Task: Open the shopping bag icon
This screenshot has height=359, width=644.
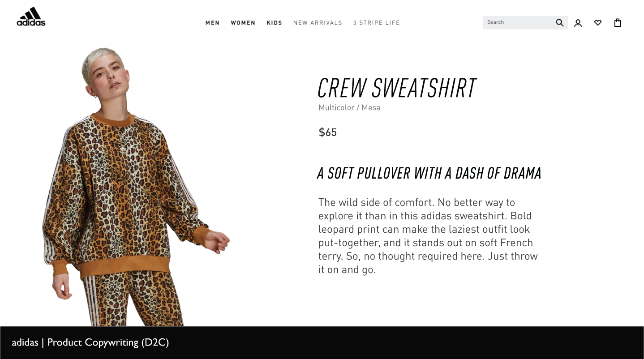Action: [x=618, y=22]
